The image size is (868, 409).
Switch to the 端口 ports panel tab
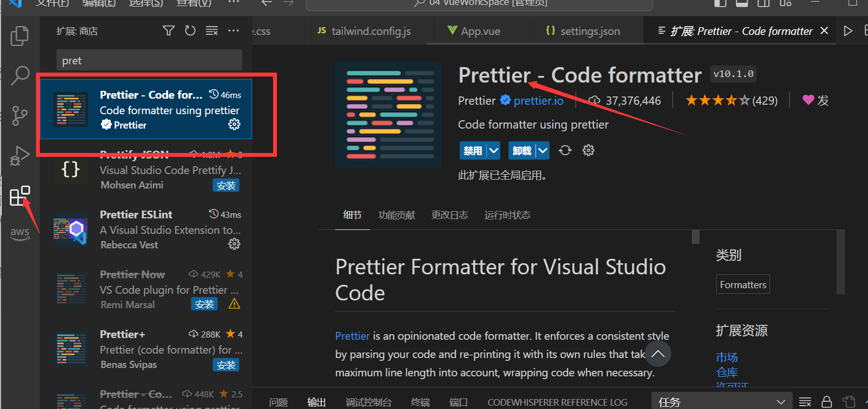(x=459, y=402)
